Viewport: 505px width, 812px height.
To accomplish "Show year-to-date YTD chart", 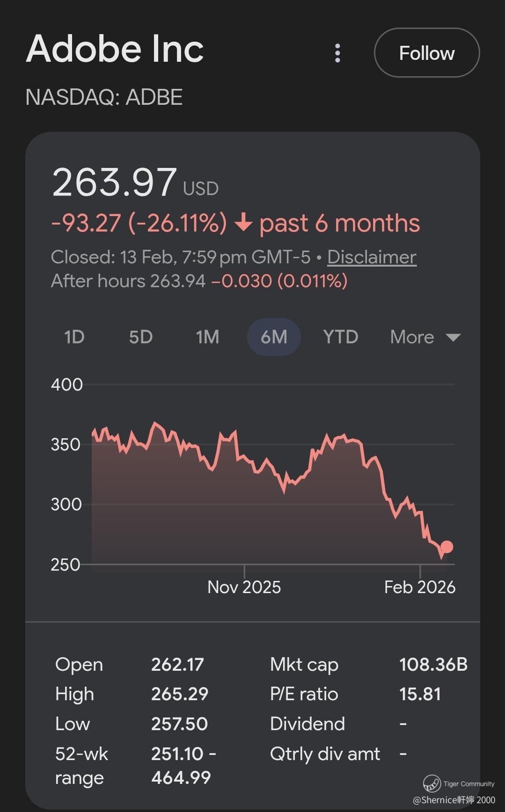I will [341, 337].
